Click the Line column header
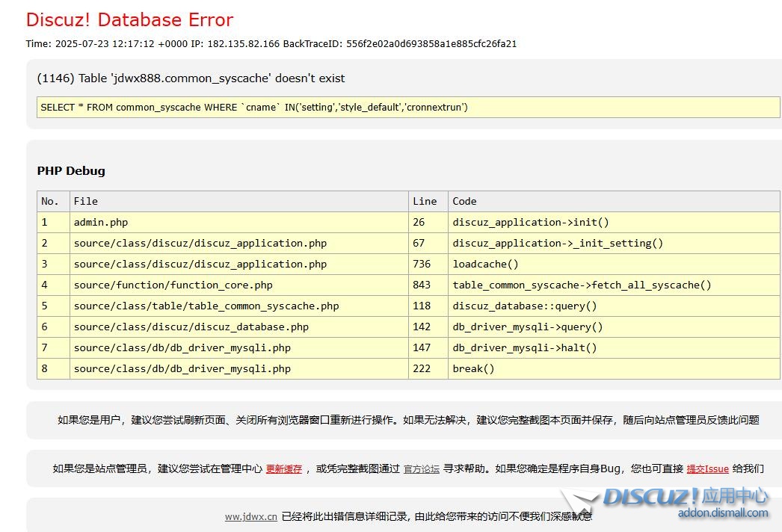The width and height of the screenshot is (782, 532). click(x=425, y=202)
